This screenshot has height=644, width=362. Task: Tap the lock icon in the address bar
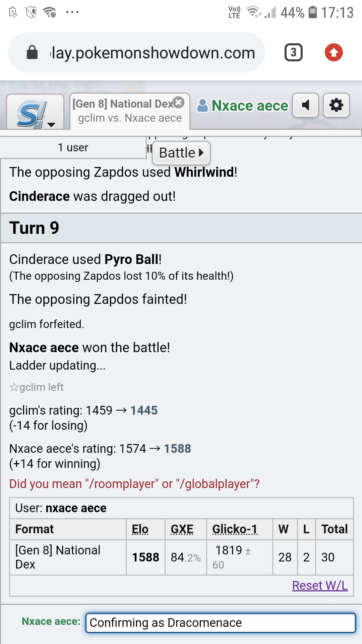point(32,53)
